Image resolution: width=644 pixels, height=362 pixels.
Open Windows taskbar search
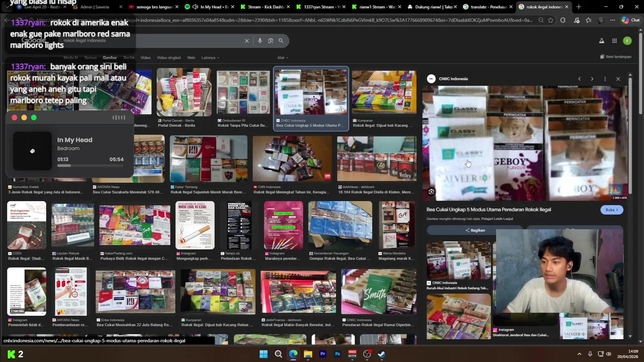click(x=278, y=354)
